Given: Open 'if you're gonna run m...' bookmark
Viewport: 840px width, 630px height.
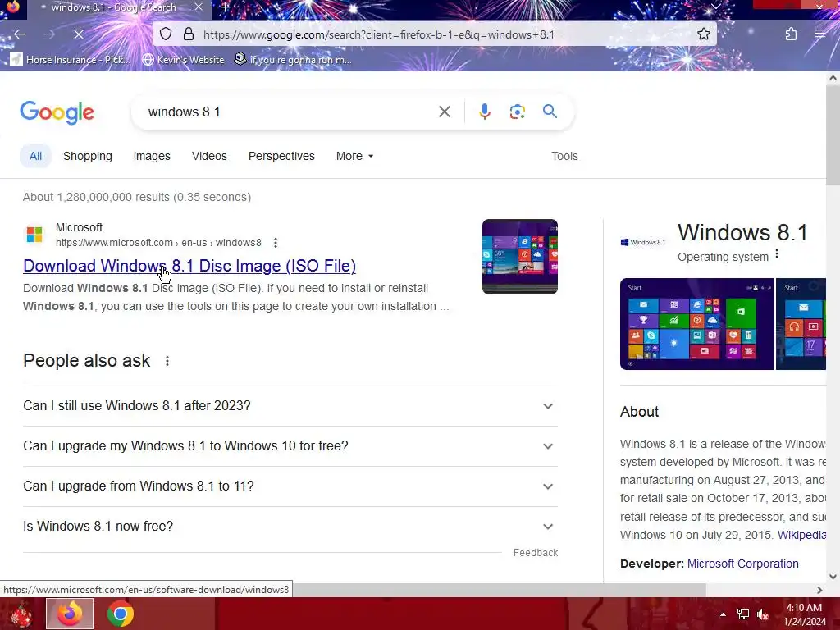Looking at the screenshot, I should 293,59.
